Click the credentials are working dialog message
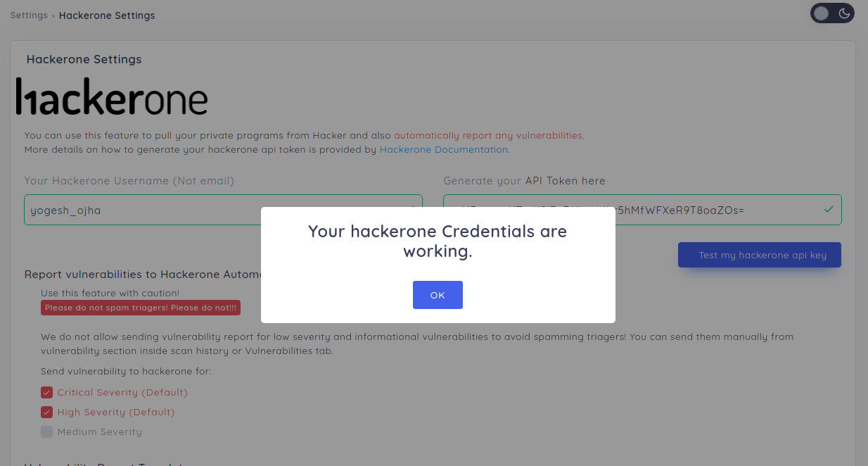868x466 pixels. pos(438,241)
